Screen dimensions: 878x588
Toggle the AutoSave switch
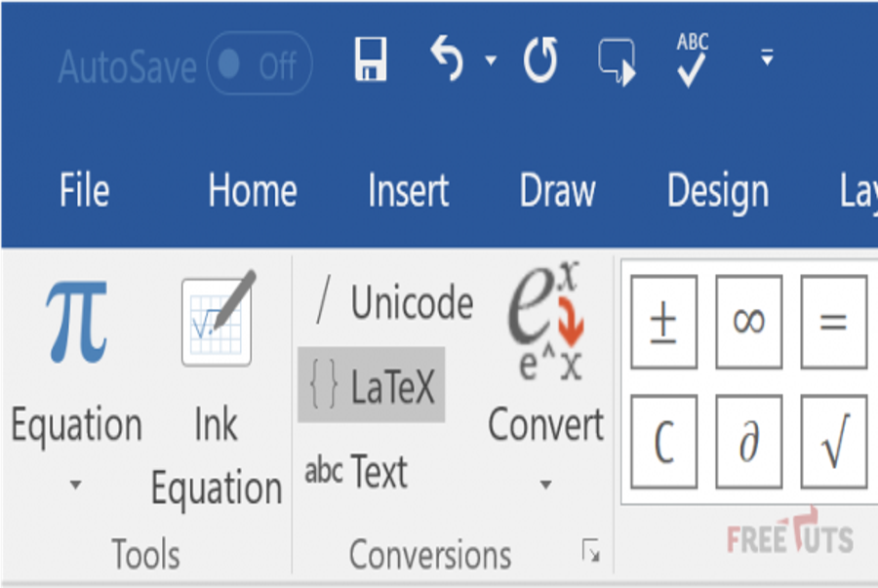click(x=259, y=63)
